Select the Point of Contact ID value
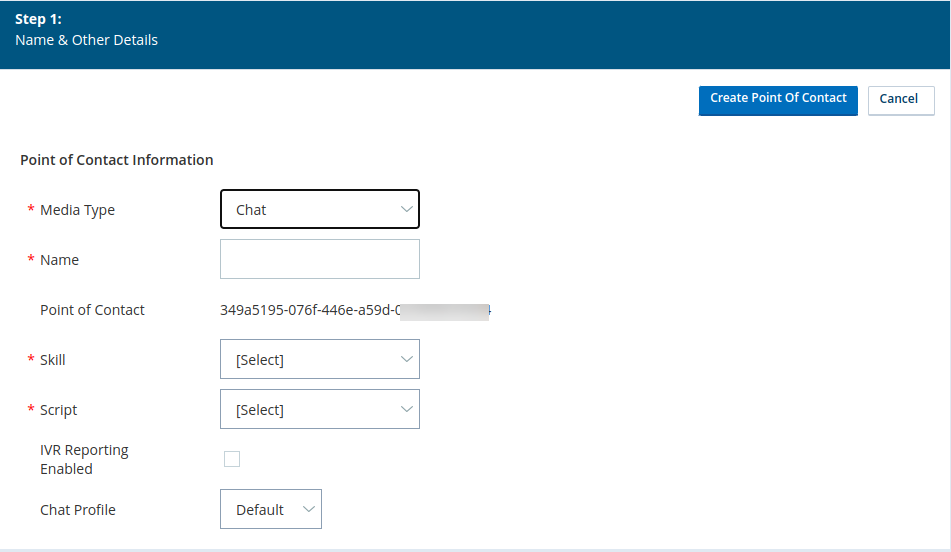The width and height of the screenshot is (951, 552). pos(355,311)
